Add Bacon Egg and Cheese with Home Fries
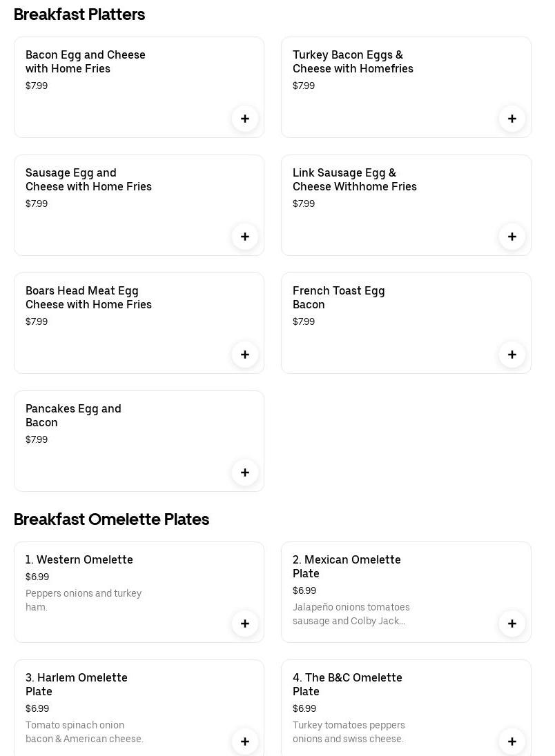555x756 pixels. point(245,119)
